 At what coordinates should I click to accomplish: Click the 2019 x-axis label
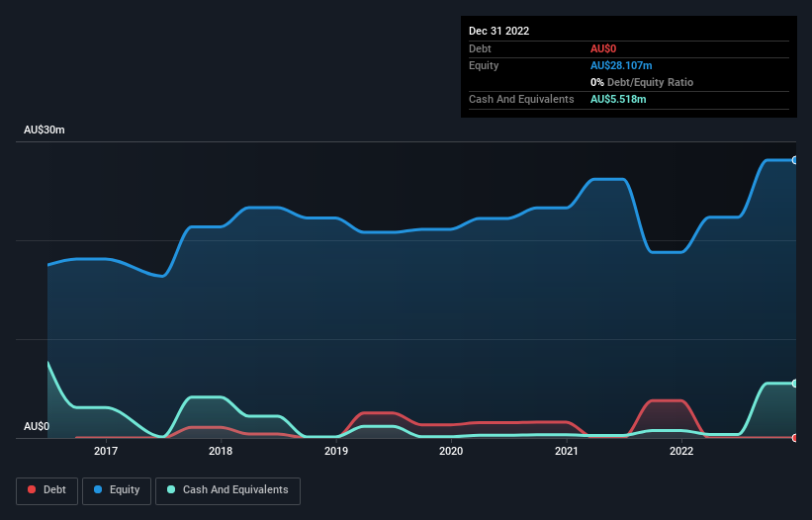336,451
